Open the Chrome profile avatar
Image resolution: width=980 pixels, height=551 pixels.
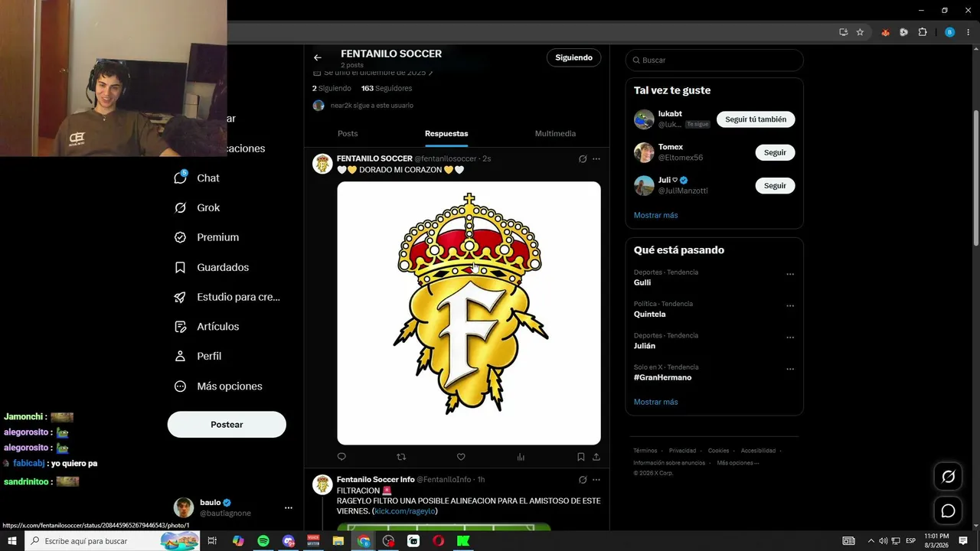click(x=950, y=32)
